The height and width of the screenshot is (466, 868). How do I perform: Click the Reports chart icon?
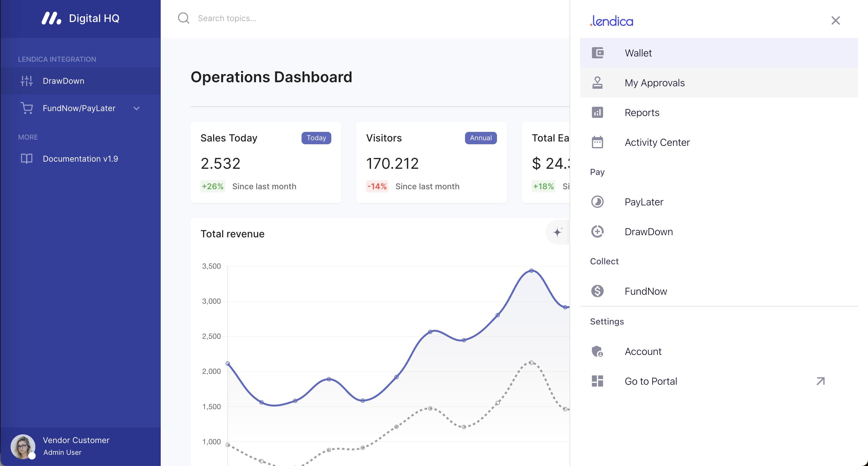pyautogui.click(x=597, y=113)
